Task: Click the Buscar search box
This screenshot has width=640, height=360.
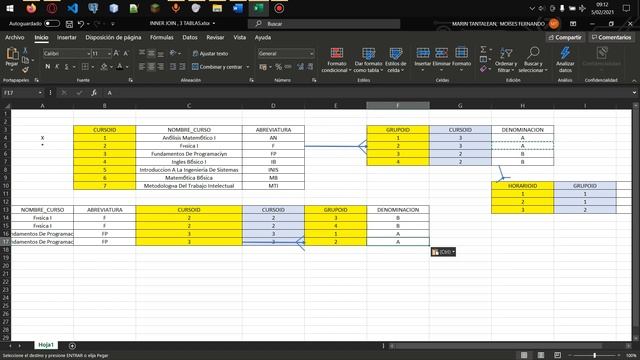Action: (x=324, y=24)
